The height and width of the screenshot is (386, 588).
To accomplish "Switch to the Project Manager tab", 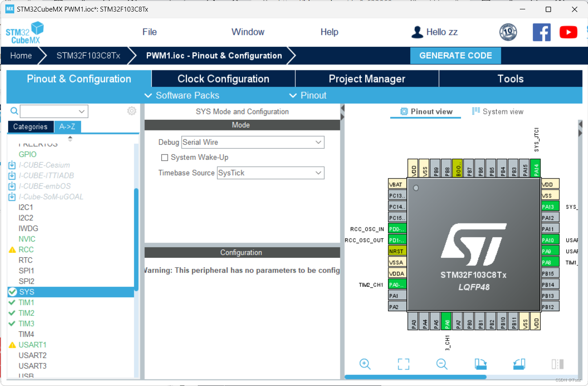I will (x=367, y=79).
